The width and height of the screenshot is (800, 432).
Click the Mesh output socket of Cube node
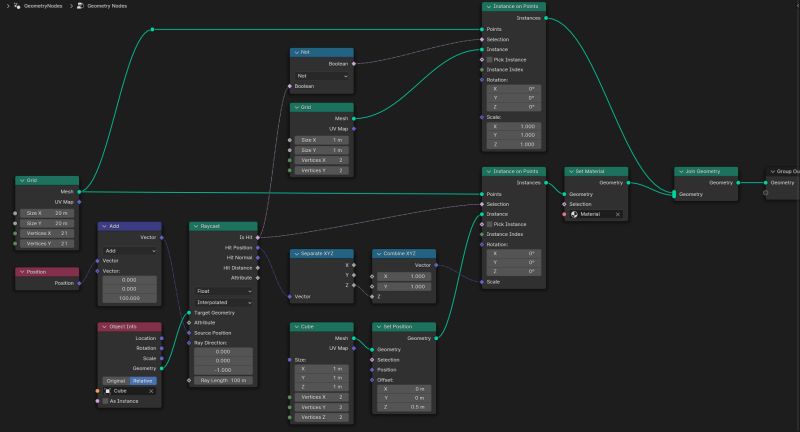coord(354,338)
